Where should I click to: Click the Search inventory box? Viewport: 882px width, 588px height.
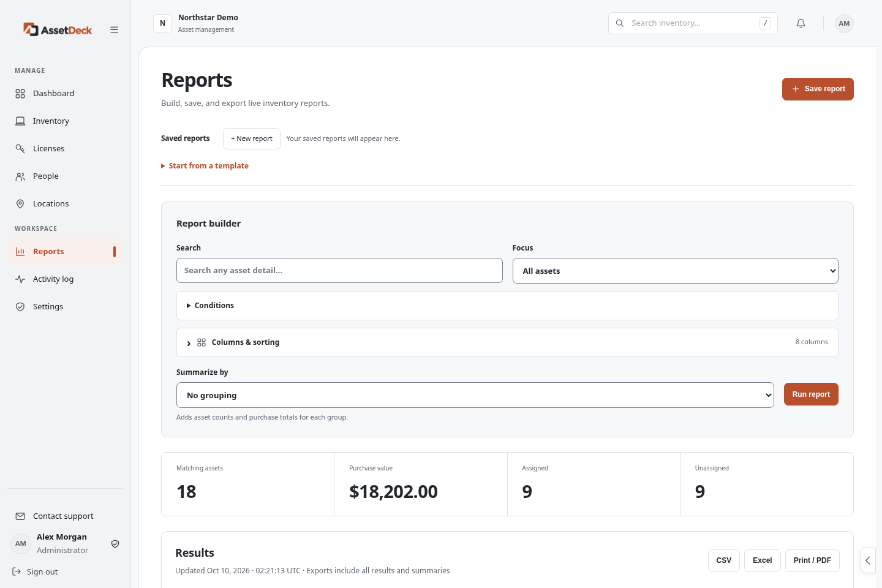(x=693, y=23)
